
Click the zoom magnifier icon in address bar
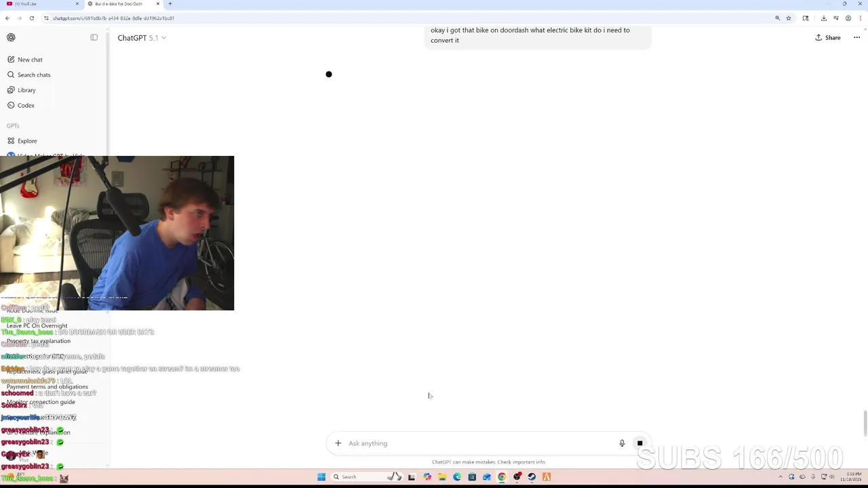coord(777,18)
